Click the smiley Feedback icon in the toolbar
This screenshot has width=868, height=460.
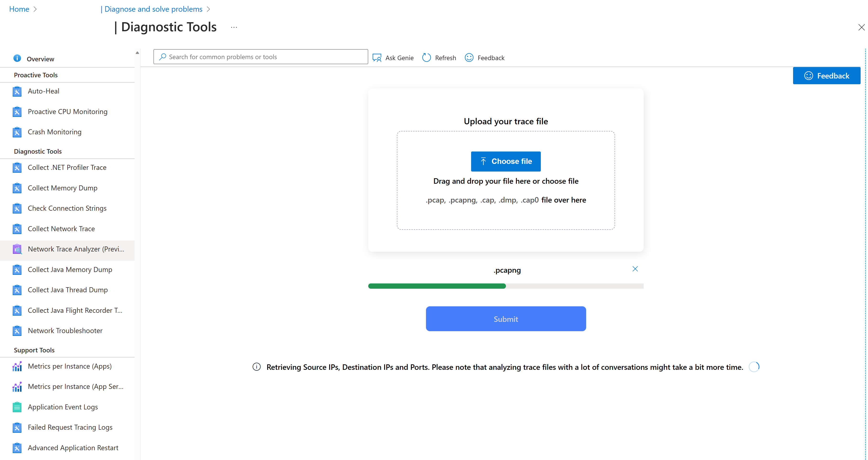click(x=469, y=57)
